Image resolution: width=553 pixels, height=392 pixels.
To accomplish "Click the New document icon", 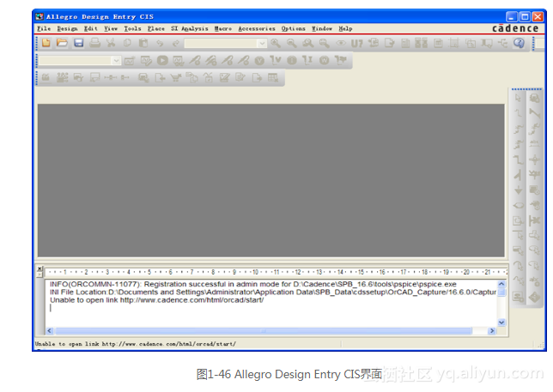I will point(46,43).
